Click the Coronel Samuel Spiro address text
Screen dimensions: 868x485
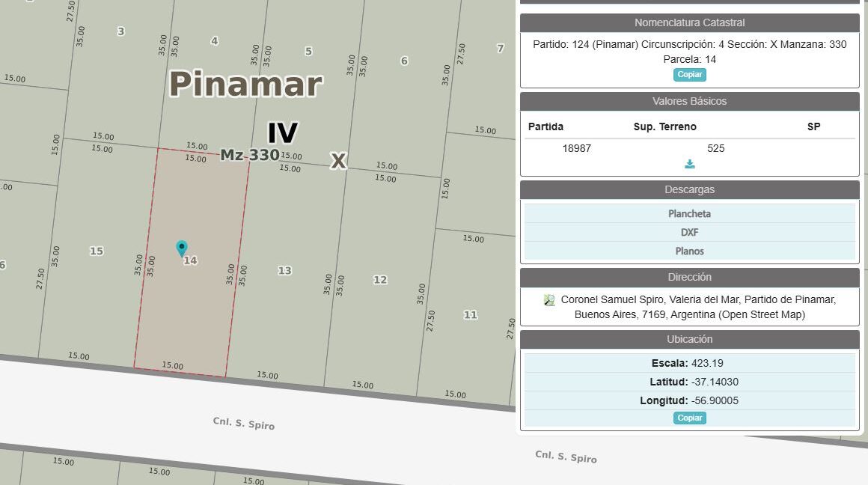coord(698,308)
